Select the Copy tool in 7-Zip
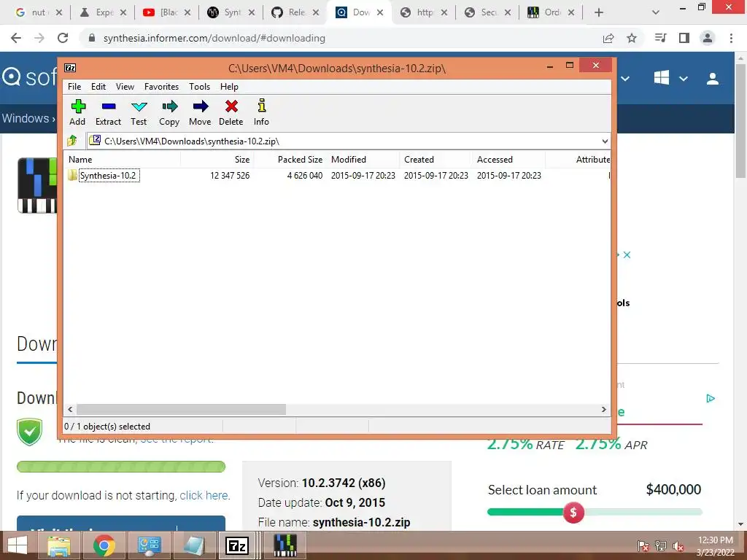Image resolution: width=747 pixels, height=560 pixels. tap(169, 112)
